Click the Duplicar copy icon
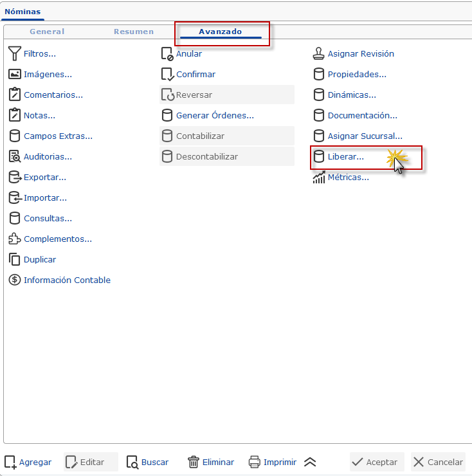This screenshot has width=472, height=476. 15,259
